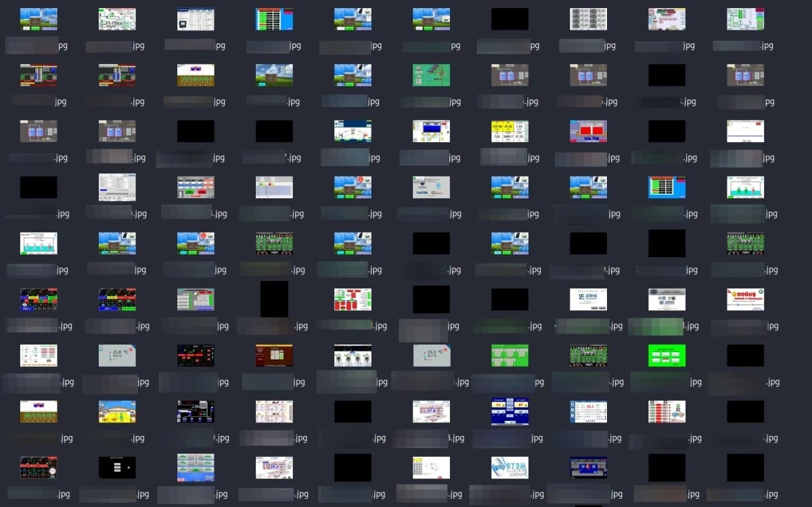Open the white keypad thumbnail

pos(431,468)
